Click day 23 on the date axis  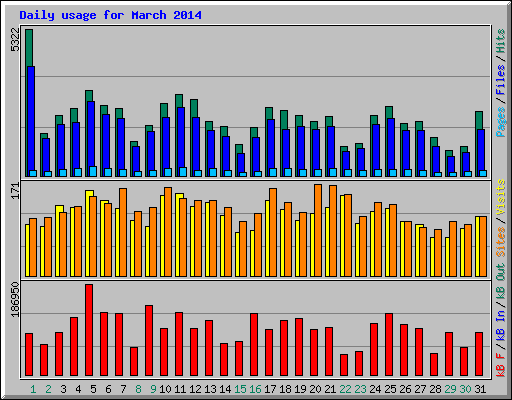tap(360, 389)
